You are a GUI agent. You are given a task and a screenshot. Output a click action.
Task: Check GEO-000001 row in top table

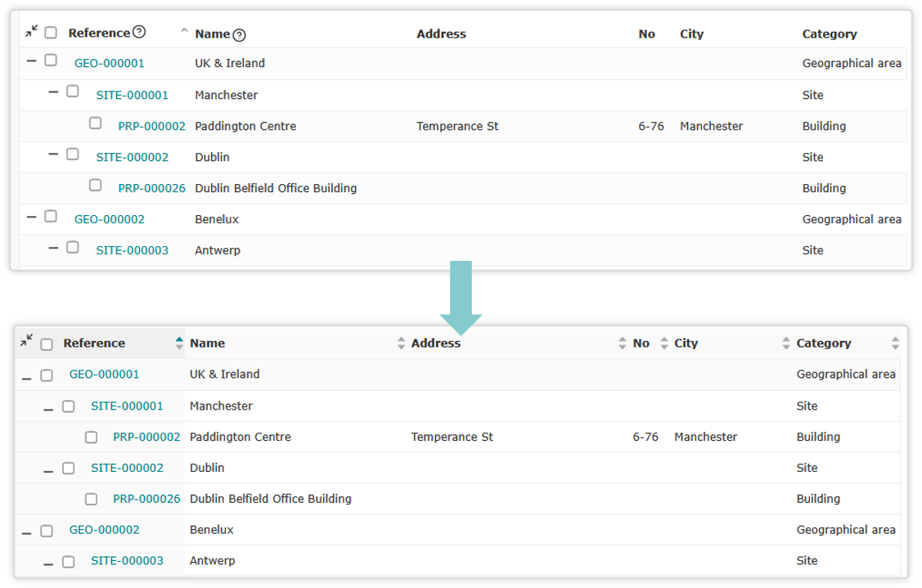[x=52, y=60]
